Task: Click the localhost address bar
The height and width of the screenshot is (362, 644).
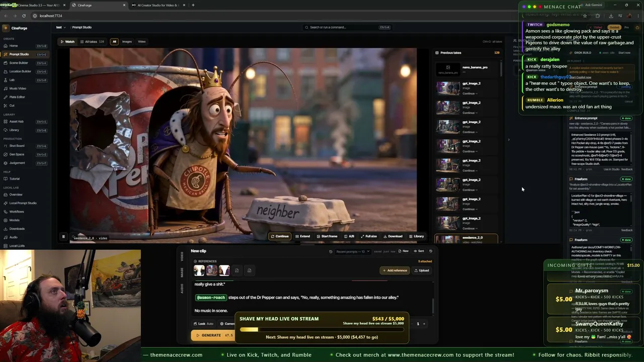Action: (x=50, y=16)
